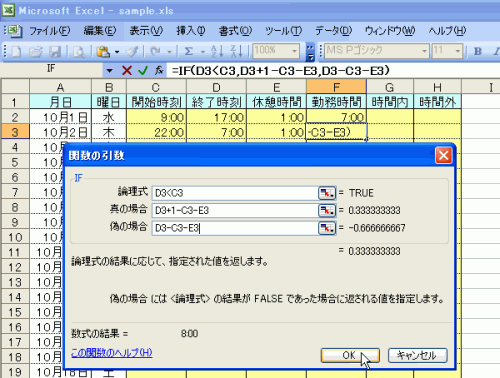The width and height of the screenshot is (500, 378).
Task: Click the Format Painter brush icon
Action: coord(132,52)
